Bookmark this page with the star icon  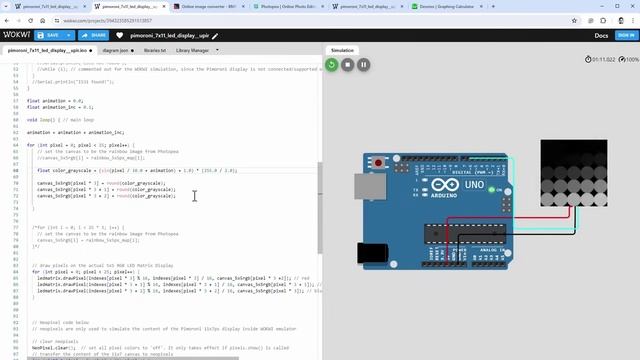574,20
